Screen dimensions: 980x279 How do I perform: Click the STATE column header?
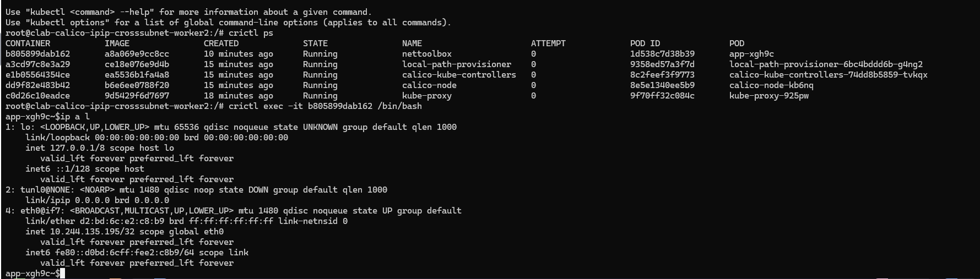tap(315, 43)
